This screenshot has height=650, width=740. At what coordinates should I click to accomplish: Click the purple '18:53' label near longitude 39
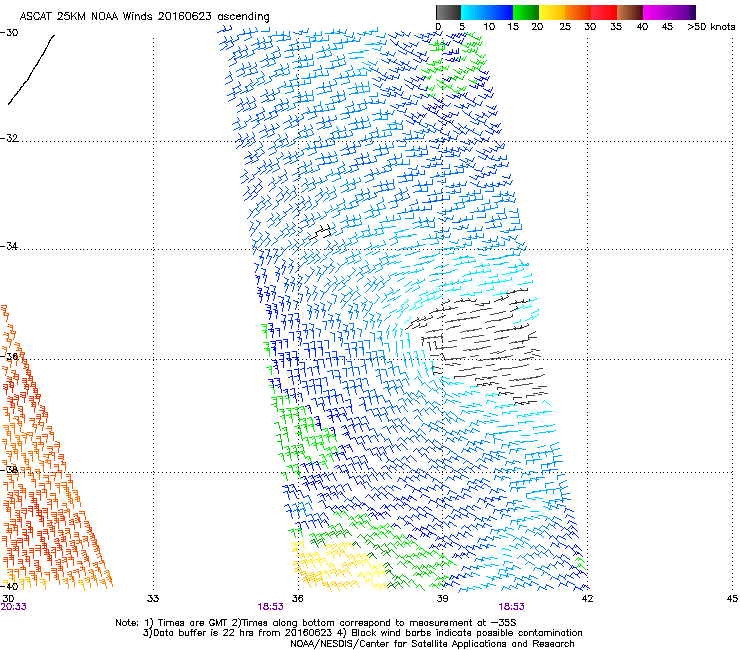512,607
